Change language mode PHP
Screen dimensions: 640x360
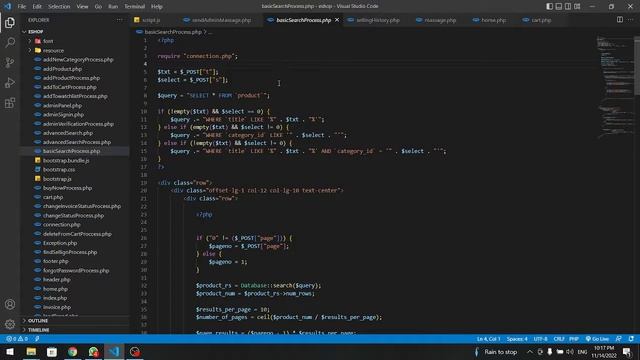(x=574, y=339)
